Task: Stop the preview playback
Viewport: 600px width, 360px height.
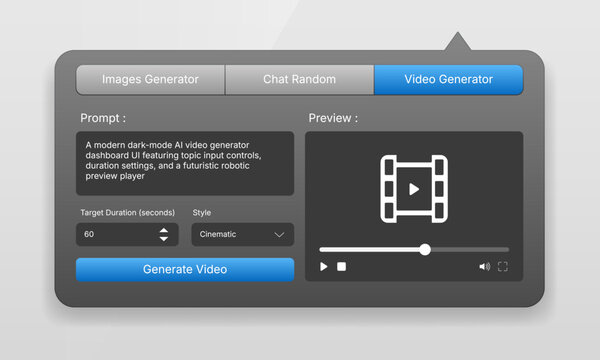Action: click(341, 267)
